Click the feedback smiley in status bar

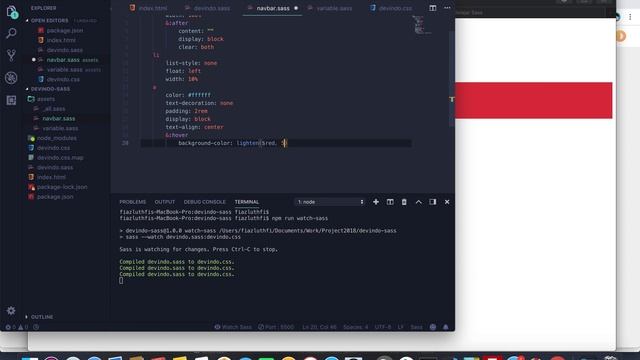(x=433, y=327)
